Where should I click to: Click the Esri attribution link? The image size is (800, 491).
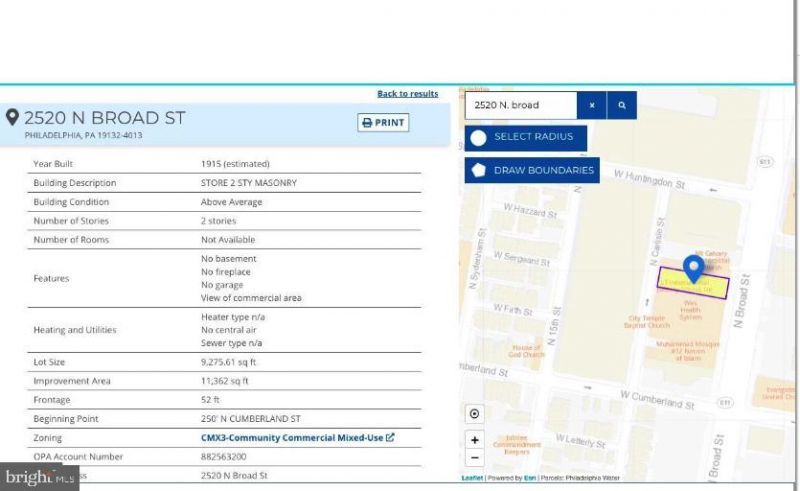[x=530, y=478]
